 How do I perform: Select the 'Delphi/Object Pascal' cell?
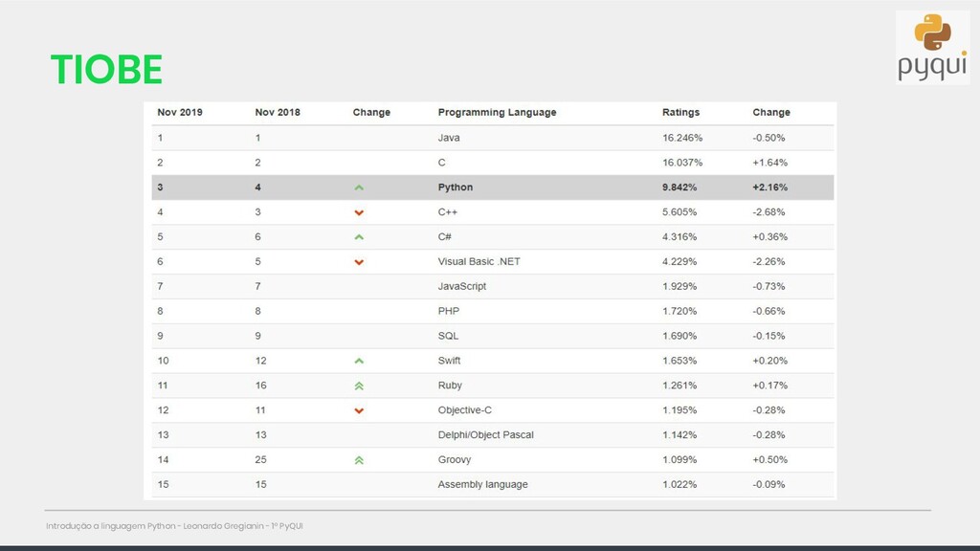click(485, 435)
